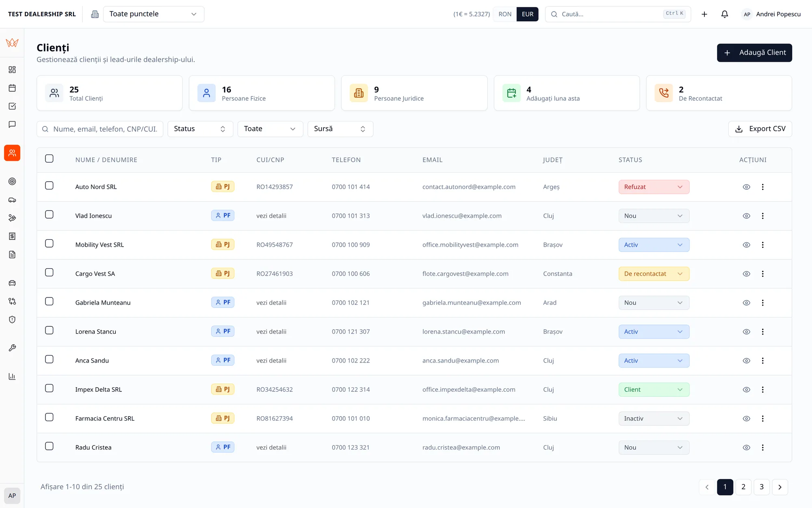Select the Cargo Vest SA row checkbox
The image size is (812, 508).
(x=49, y=272)
